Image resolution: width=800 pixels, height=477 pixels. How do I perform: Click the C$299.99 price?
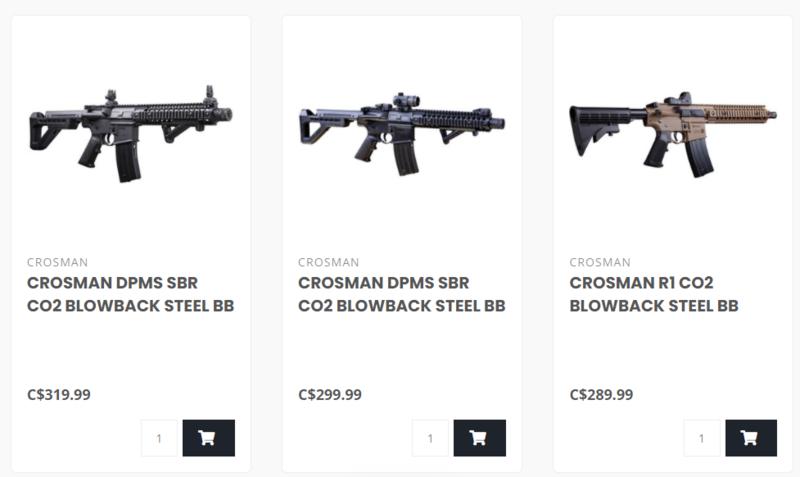pos(330,394)
